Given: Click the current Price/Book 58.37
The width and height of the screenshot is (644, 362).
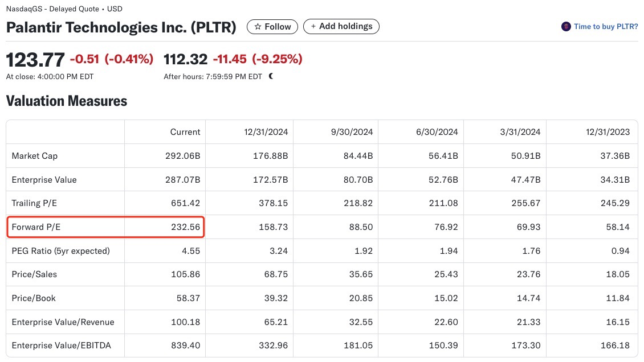Looking at the screenshot, I should pyautogui.click(x=188, y=298).
